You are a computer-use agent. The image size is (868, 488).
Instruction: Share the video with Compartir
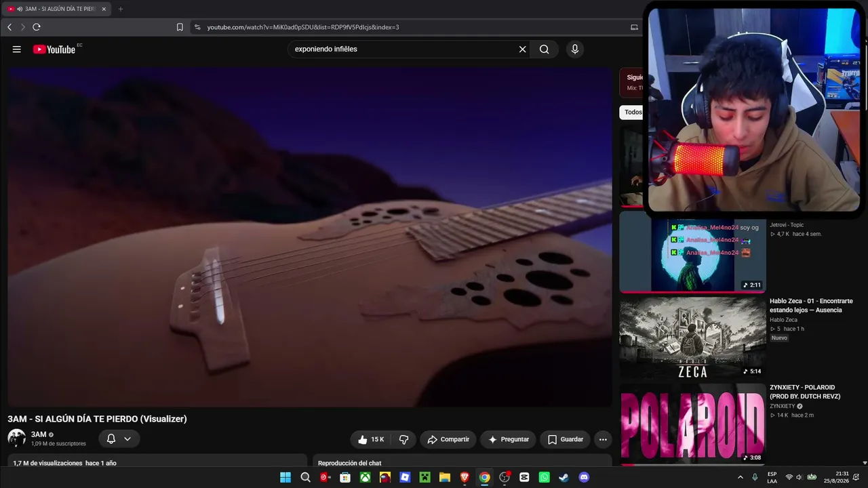coord(448,439)
